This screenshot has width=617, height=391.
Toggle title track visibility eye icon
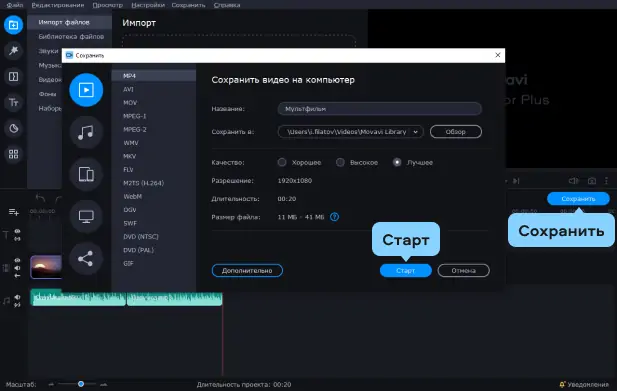[x=17, y=231]
